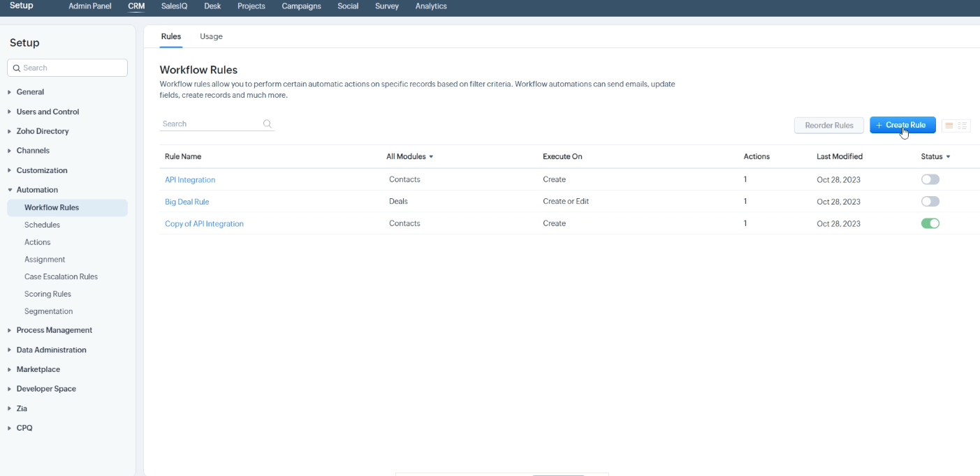This screenshot has width=980, height=476.
Task: Switch to detailed card view layout
Action: pyautogui.click(x=963, y=125)
